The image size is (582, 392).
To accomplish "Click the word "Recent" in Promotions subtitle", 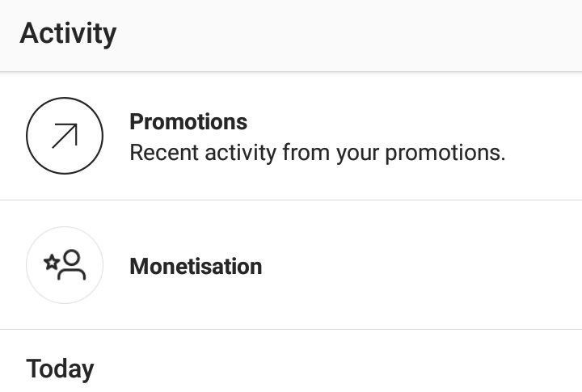I will (163, 153).
